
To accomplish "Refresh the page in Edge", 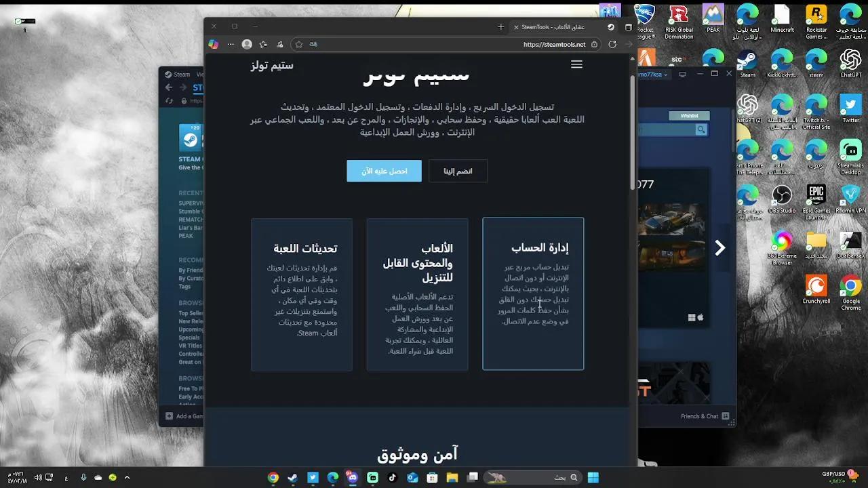I will (x=612, y=44).
